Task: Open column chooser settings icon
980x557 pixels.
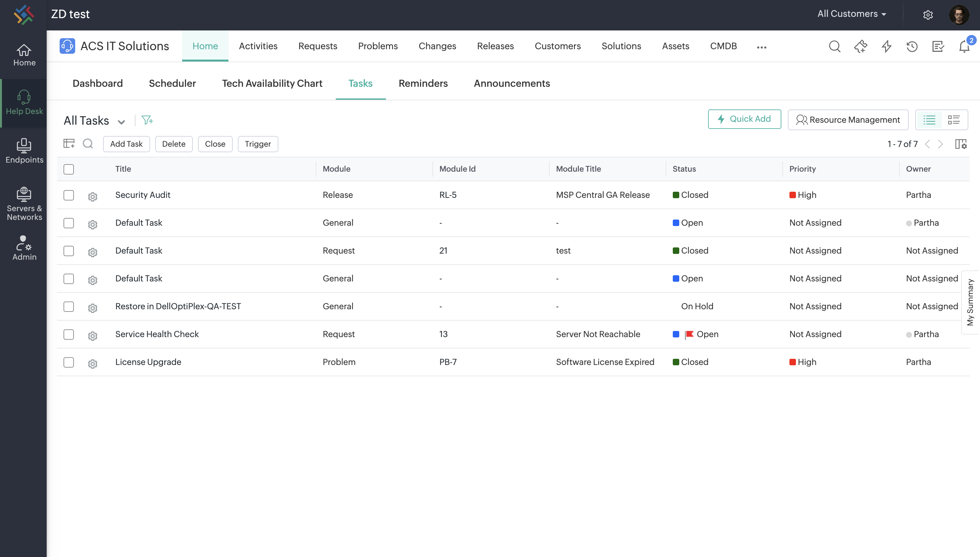Action: [x=961, y=144]
